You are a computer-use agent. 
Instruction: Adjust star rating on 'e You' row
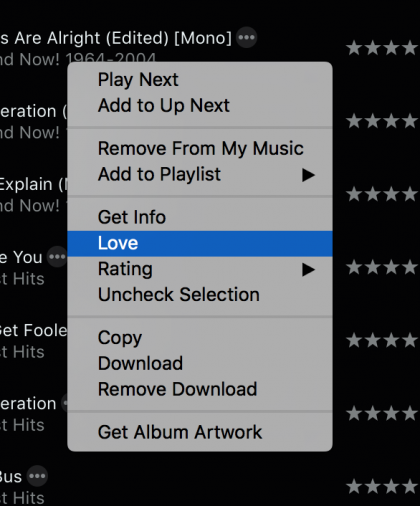[x=383, y=267]
